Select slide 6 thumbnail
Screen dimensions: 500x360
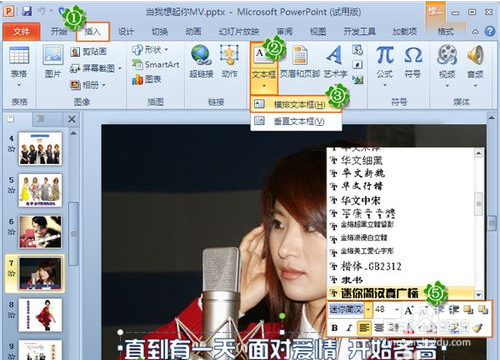point(40,232)
